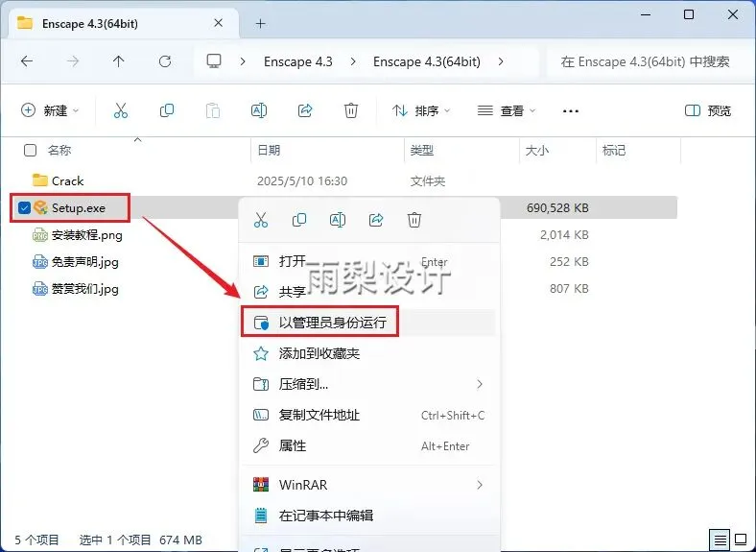
Task: Click the Share icon in context menu
Action: click(x=376, y=220)
